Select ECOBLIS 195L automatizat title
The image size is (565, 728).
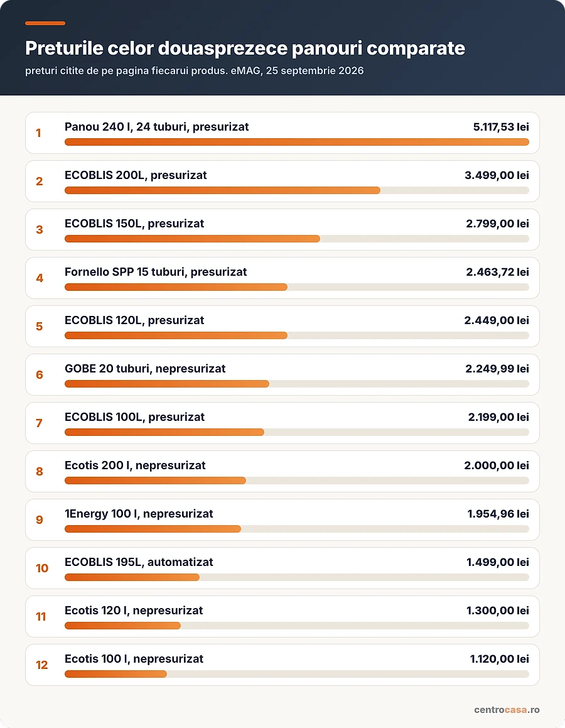(139, 562)
